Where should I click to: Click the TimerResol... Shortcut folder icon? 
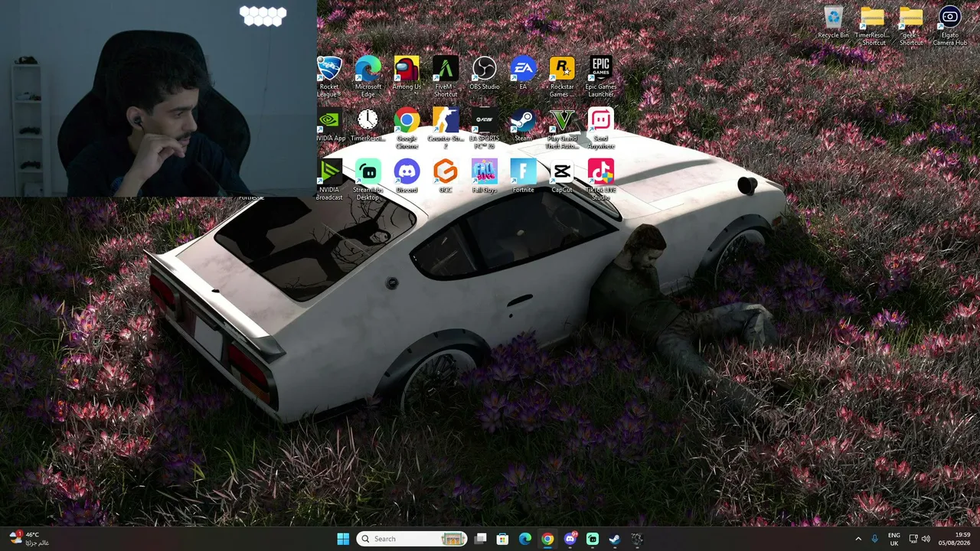pos(872,25)
